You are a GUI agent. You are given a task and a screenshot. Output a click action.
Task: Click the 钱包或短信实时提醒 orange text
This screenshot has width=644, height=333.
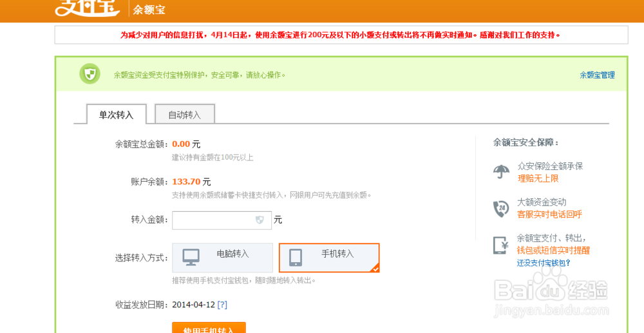(x=553, y=250)
